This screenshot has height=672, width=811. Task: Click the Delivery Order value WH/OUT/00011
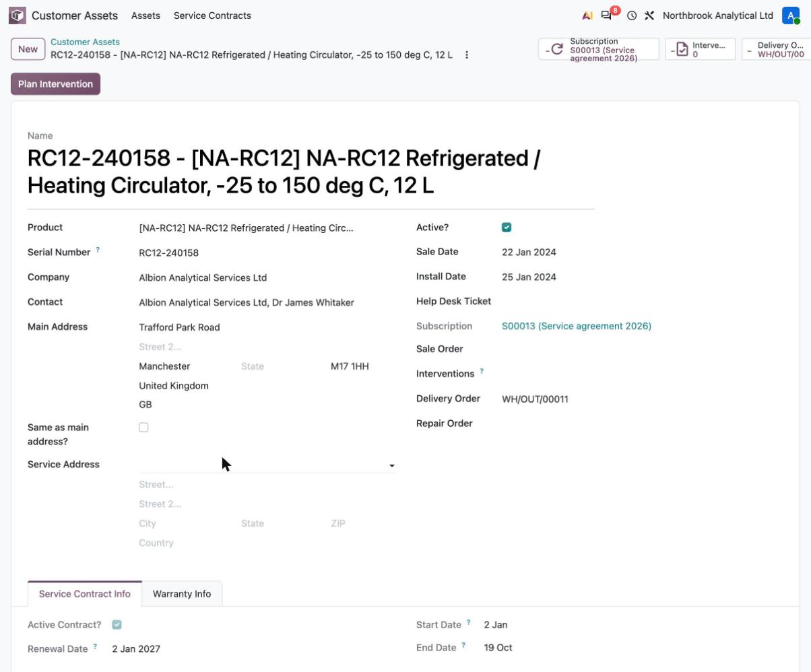click(x=535, y=399)
